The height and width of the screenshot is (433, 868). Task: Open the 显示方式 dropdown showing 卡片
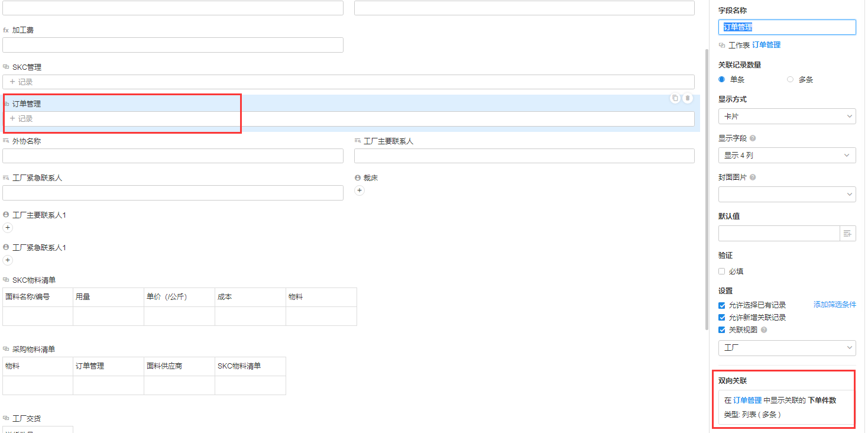point(787,117)
